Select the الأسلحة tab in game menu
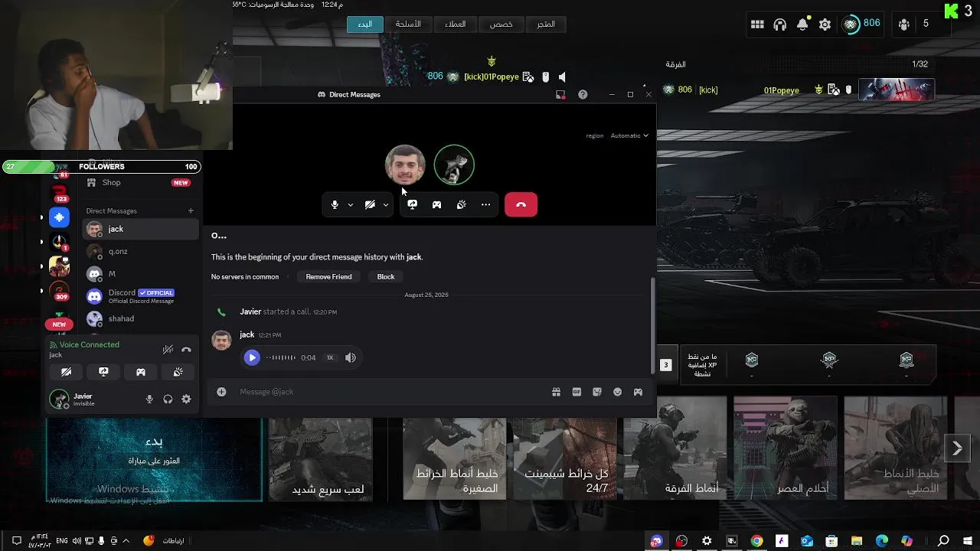This screenshot has height=551, width=980. tap(408, 24)
